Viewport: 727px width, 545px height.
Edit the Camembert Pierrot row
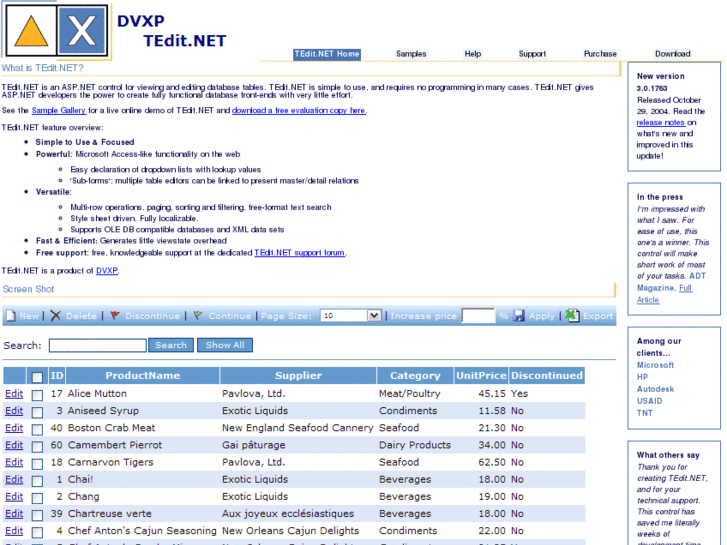click(x=14, y=445)
